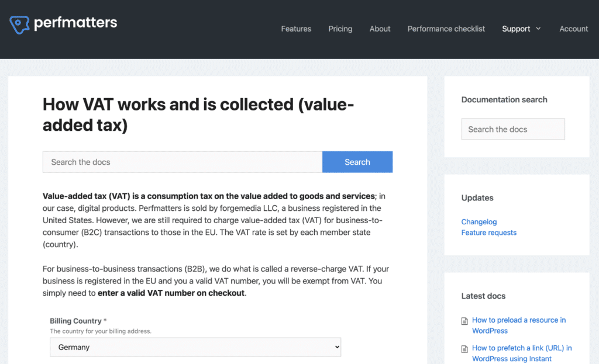The width and height of the screenshot is (599, 364).
Task: Click the perfmatters logo icon
Action: coord(19,24)
